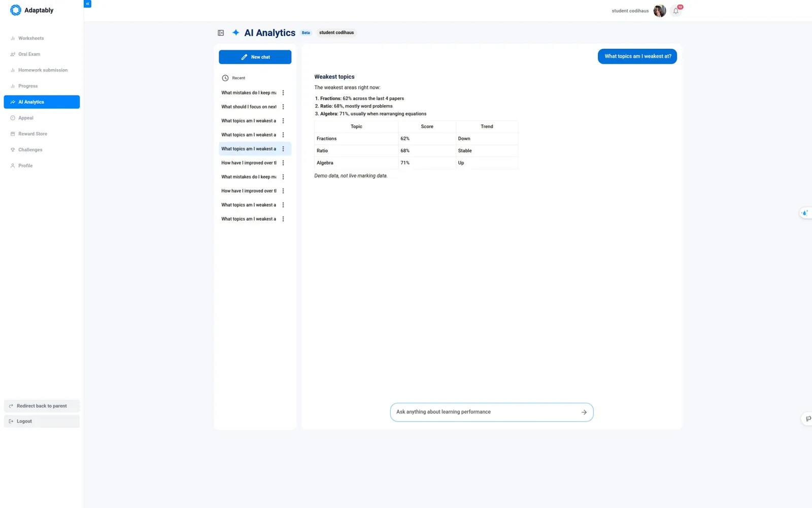
Task: Click student codihaus name in header
Action: click(x=630, y=11)
